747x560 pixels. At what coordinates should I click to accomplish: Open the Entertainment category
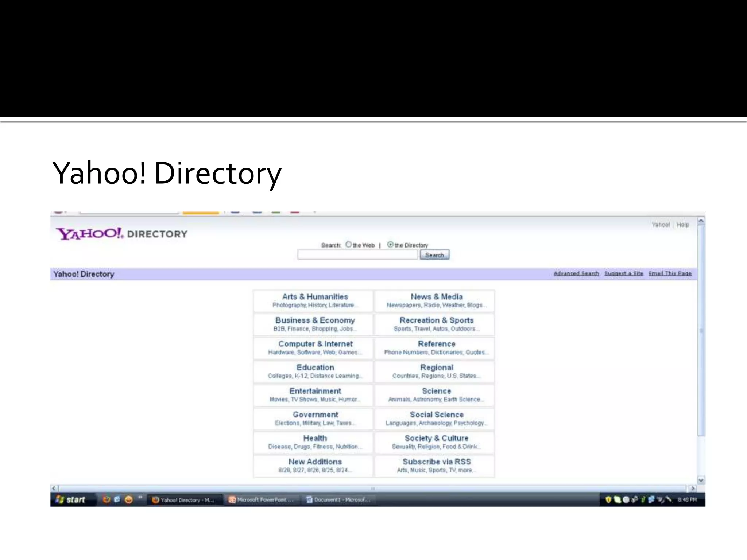point(315,391)
